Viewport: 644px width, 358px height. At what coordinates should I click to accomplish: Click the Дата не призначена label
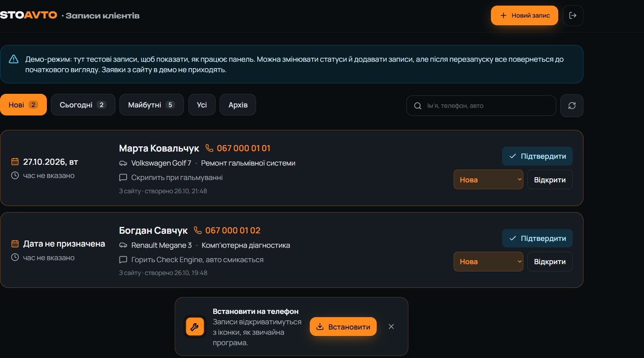pos(64,244)
